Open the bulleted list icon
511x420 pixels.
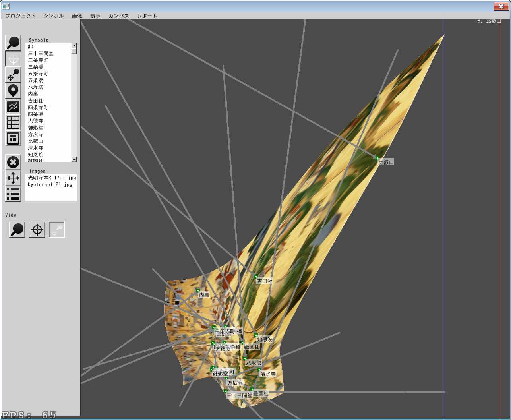click(13, 194)
